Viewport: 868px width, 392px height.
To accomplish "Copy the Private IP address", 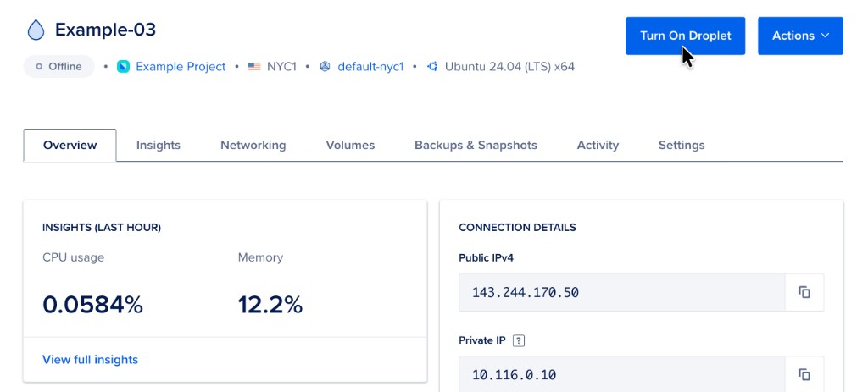I will coord(804,374).
